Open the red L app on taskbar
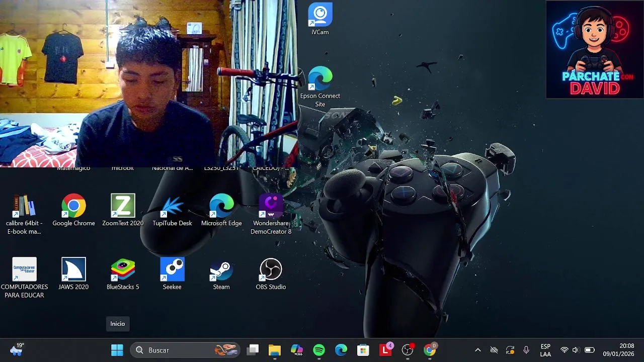Viewport: 644px width, 362px height. (x=385, y=350)
